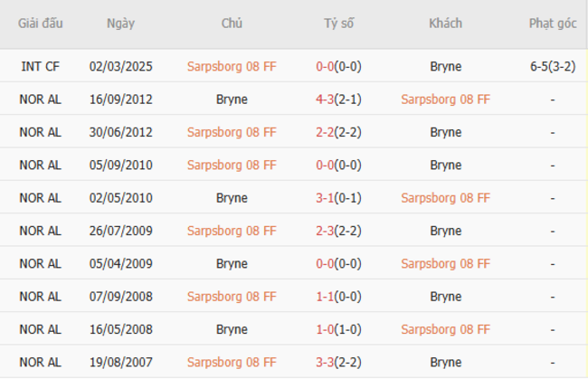This screenshot has width=588, height=379.
Task: Open Sarpsborg 08 FF in 02/03/2025 row
Action: tap(232, 66)
